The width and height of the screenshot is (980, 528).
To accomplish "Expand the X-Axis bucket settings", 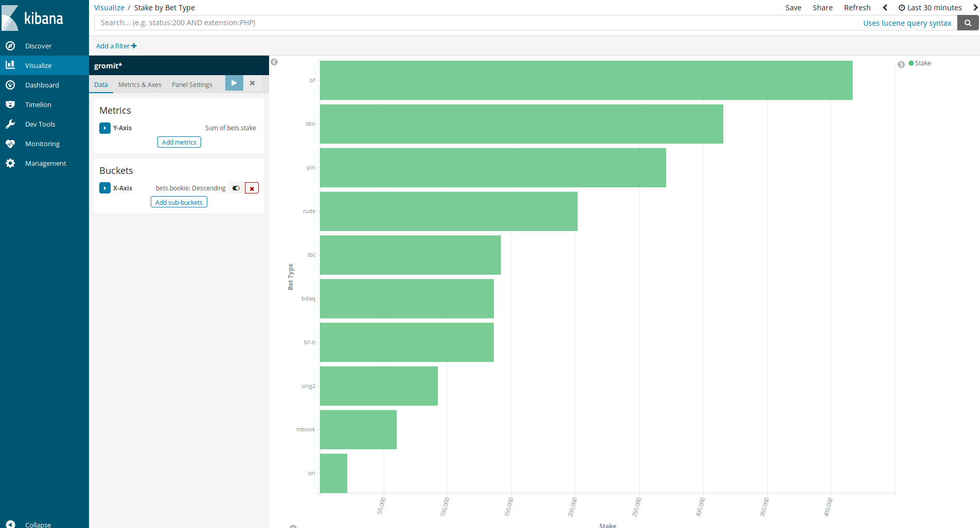I will click(105, 188).
